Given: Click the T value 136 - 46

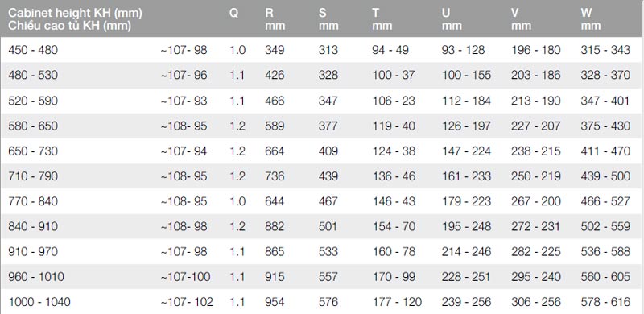Looking at the screenshot, I should tap(394, 176).
